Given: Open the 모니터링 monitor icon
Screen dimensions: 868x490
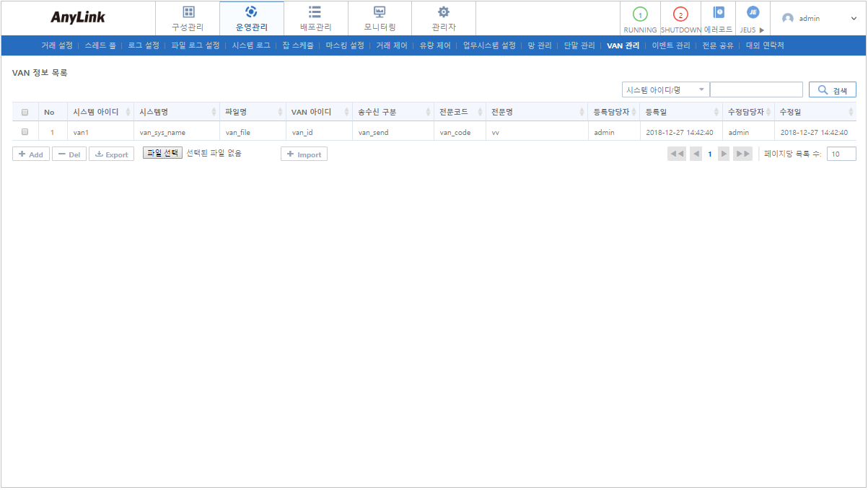Looking at the screenshot, I should (380, 12).
